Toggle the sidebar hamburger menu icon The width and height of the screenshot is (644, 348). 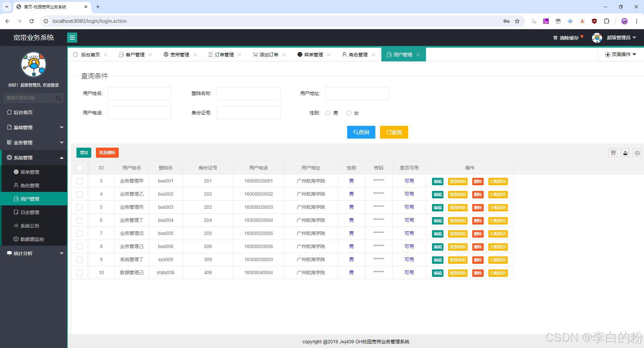(72, 38)
